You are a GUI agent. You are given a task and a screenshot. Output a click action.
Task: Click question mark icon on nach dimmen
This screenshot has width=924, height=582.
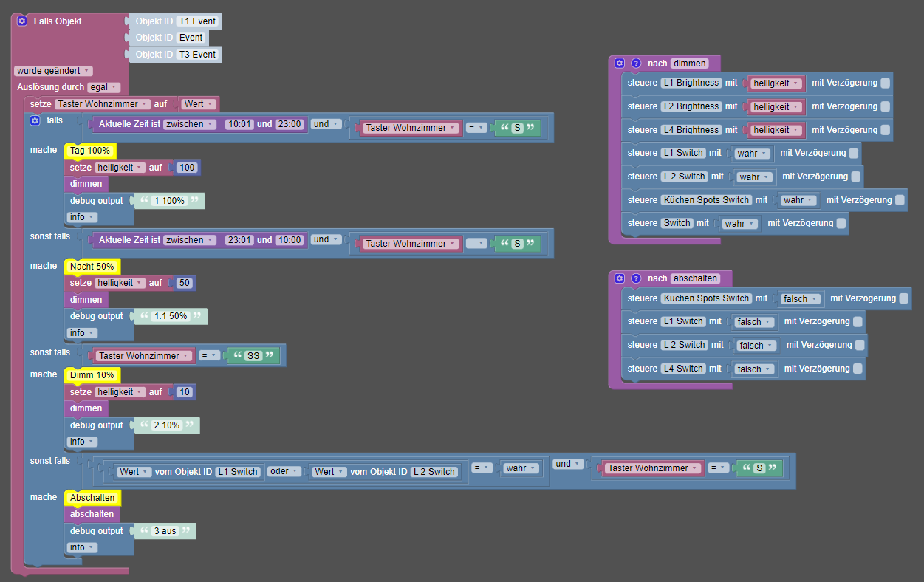coord(636,64)
